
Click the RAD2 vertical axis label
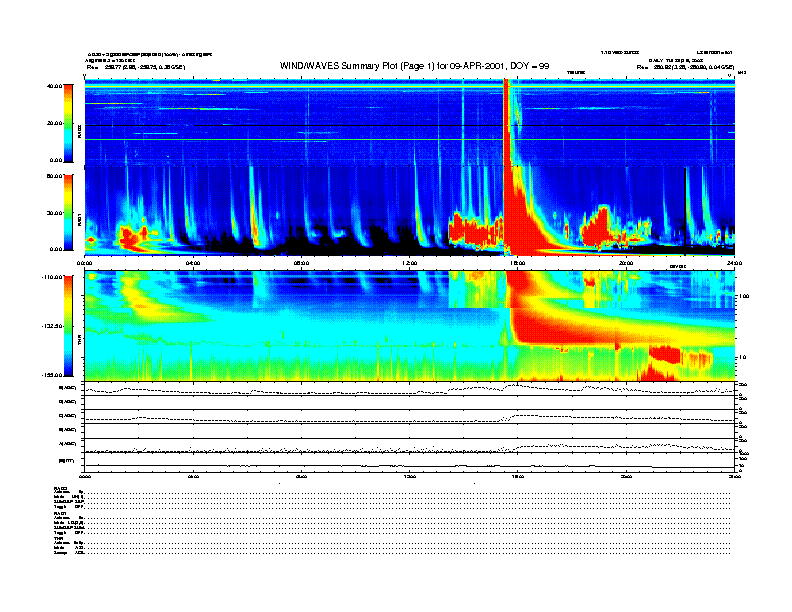79,131
